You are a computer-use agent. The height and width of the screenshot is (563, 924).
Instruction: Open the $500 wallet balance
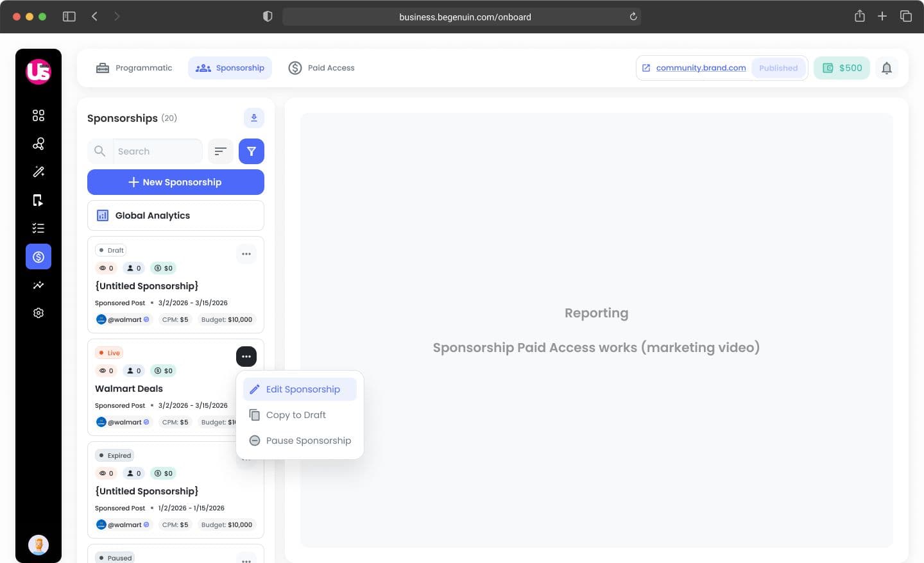[842, 68]
